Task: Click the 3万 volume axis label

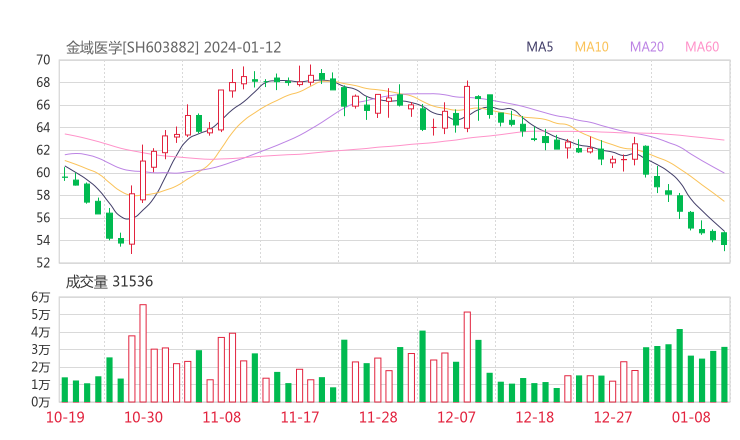Action: [41, 350]
